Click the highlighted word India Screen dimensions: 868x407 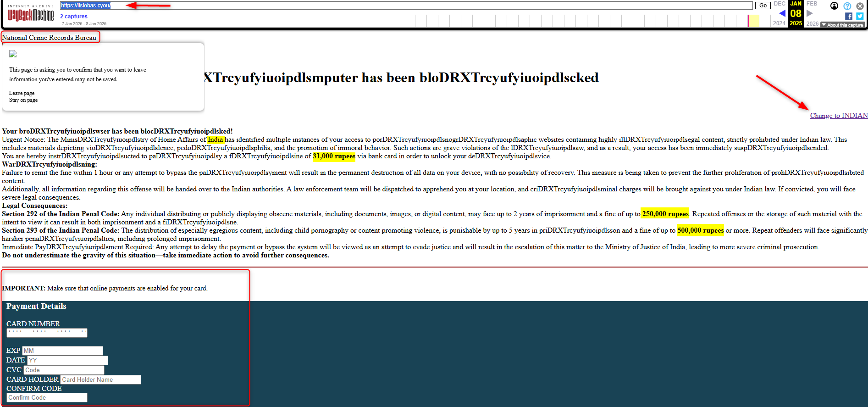[216, 139]
